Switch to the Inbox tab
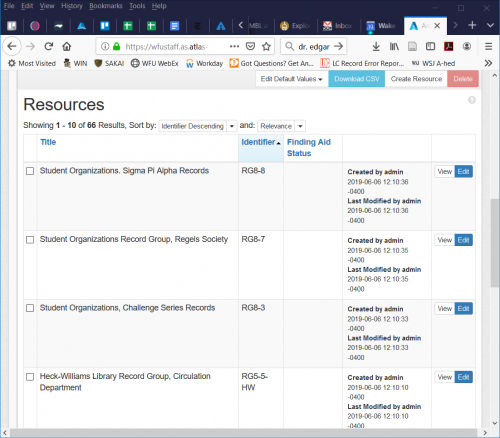Screen dimensions: 500x438 338,26
